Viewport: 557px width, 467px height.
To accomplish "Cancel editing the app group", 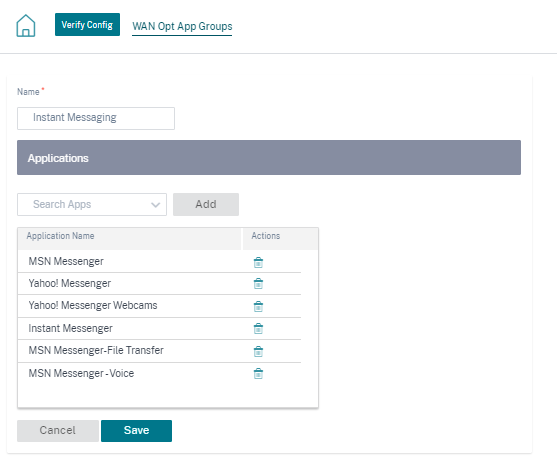I will [x=58, y=431].
